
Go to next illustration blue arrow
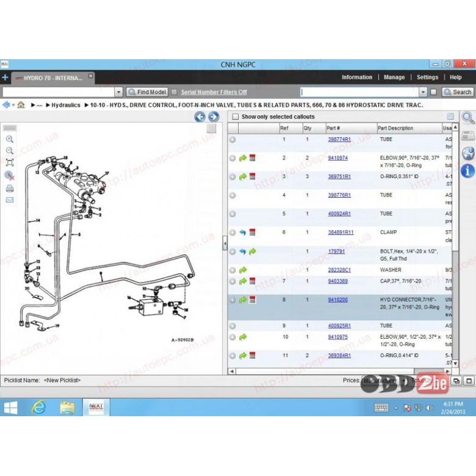point(214,117)
